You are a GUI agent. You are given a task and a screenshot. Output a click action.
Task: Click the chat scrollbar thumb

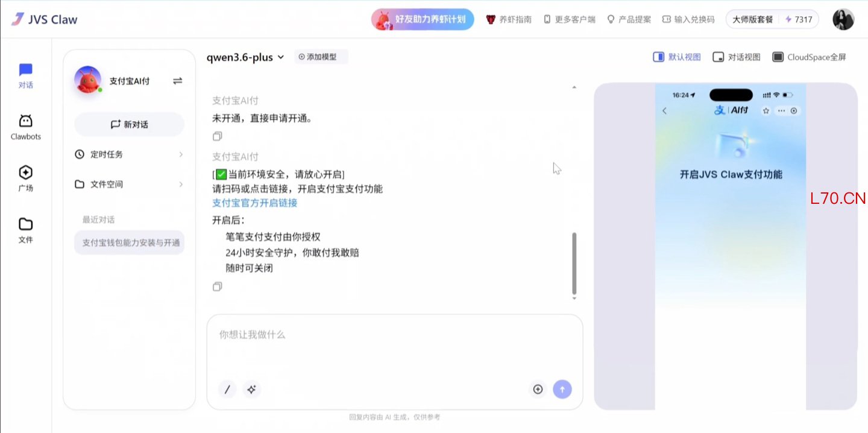click(x=574, y=263)
